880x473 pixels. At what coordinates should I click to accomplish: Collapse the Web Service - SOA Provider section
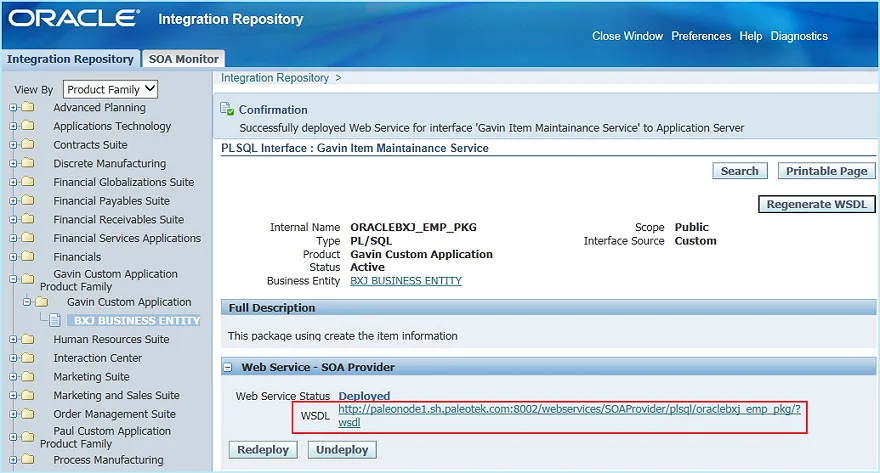coord(228,368)
